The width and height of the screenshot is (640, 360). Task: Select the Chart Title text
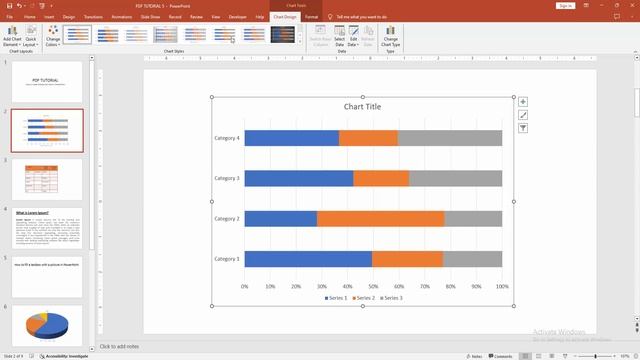[x=362, y=107]
